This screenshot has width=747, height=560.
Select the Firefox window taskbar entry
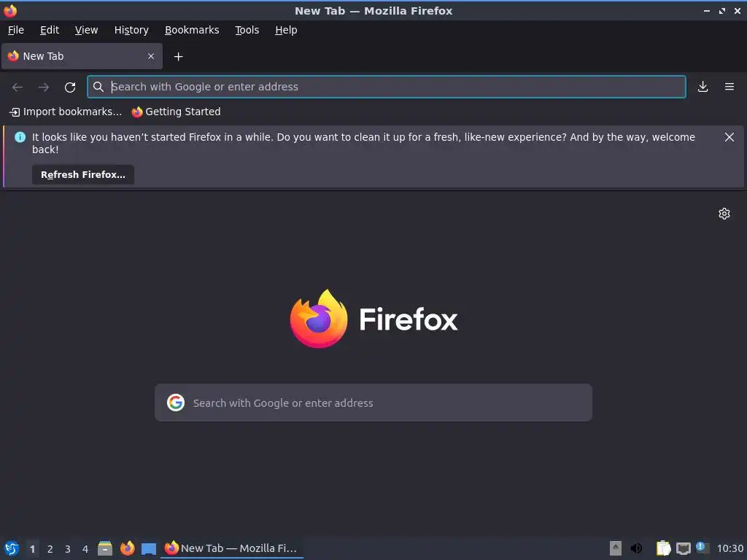point(231,548)
